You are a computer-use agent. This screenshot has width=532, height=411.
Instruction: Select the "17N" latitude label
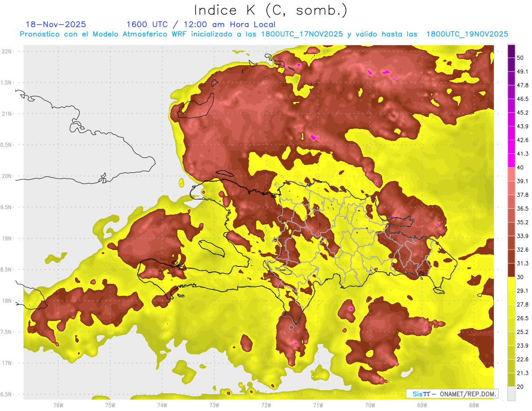coord(7,364)
